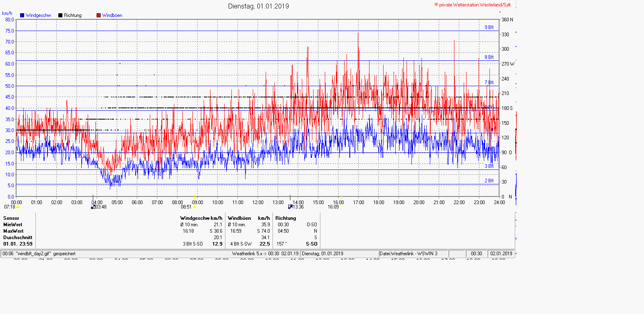Click the Richtung column header in the table

point(286,218)
